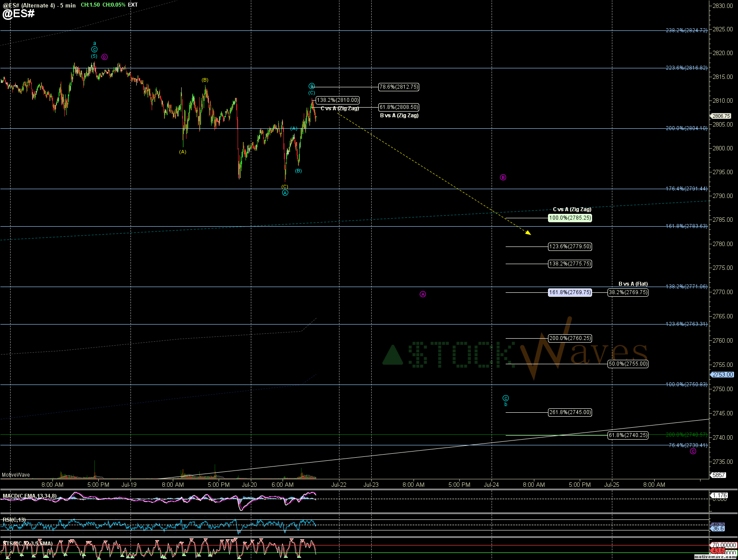Select the large @ES# symbol title
The width and height of the screenshot is (738, 560).
19,14
